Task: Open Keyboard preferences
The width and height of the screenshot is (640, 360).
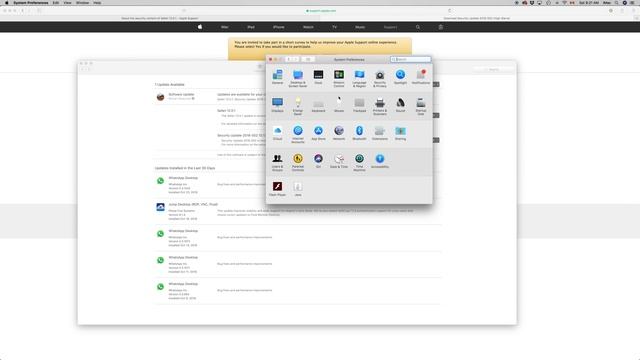Action: click(318, 105)
